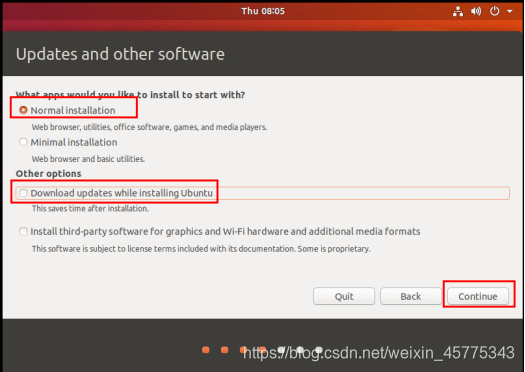Open the network status icon in top bar

click(x=458, y=11)
